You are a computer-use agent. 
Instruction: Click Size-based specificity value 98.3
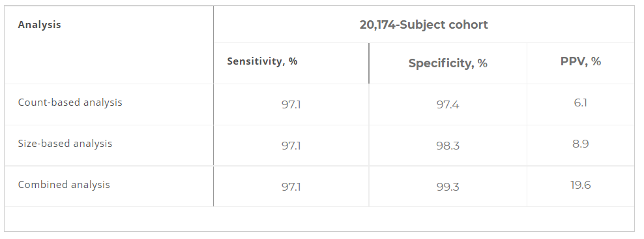tap(448, 146)
